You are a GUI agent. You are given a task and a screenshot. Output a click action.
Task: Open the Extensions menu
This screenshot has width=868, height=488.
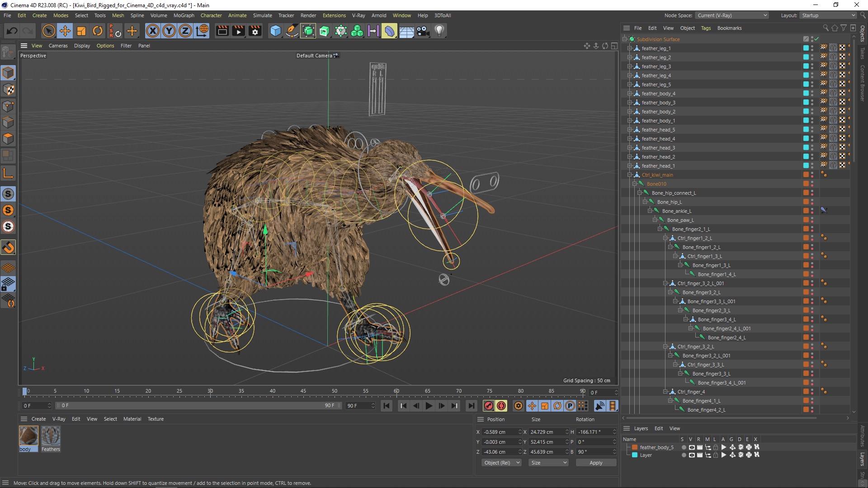click(333, 15)
